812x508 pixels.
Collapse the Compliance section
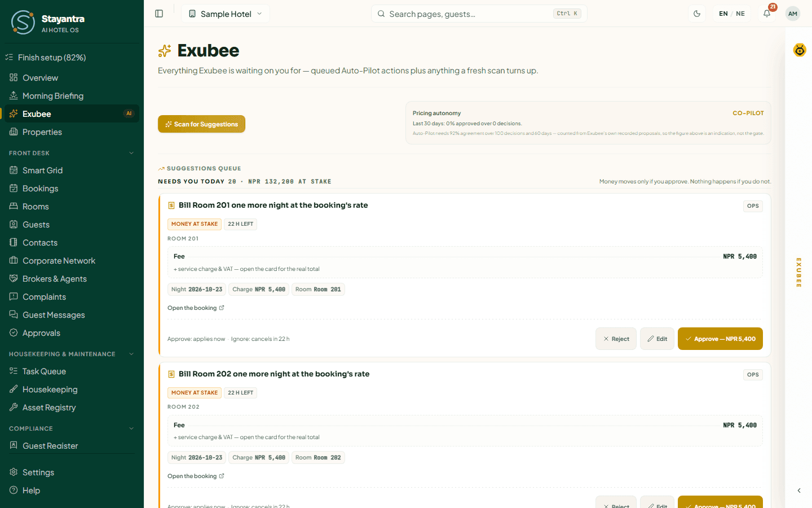click(x=72, y=428)
